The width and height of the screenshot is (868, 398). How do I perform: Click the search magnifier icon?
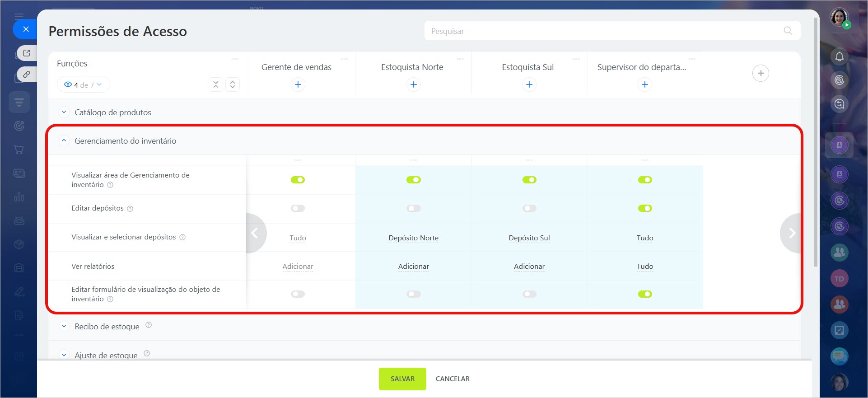[788, 31]
